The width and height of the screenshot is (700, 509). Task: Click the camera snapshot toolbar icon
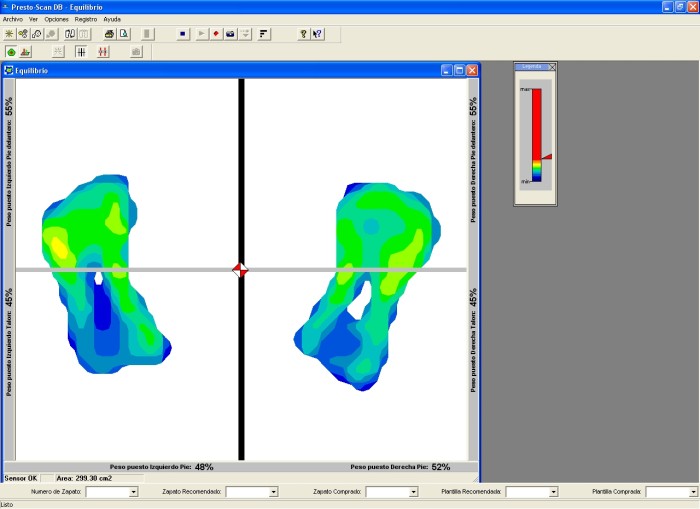pyautogui.click(x=230, y=34)
